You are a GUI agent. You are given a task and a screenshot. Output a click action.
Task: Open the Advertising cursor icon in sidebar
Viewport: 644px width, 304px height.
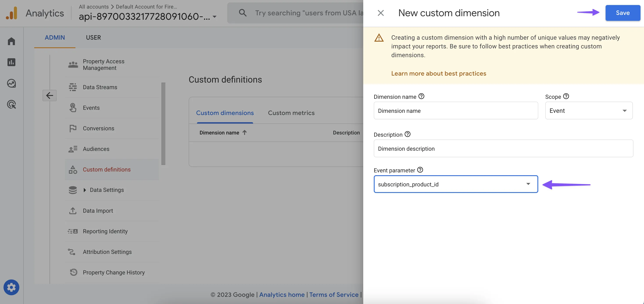click(x=11, y=104)
